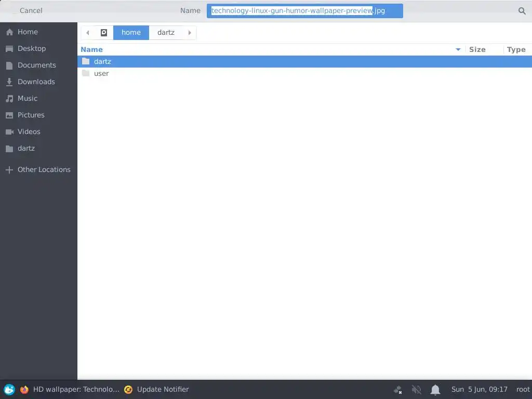
Task: Click the user row folder icon
Action: pyautogui.click(x=86, y=73)
